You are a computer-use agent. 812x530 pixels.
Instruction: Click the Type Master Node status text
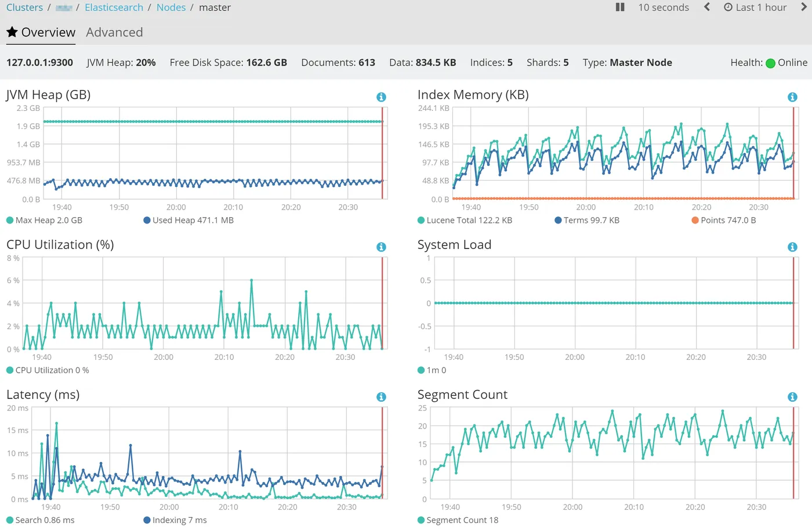628,62
